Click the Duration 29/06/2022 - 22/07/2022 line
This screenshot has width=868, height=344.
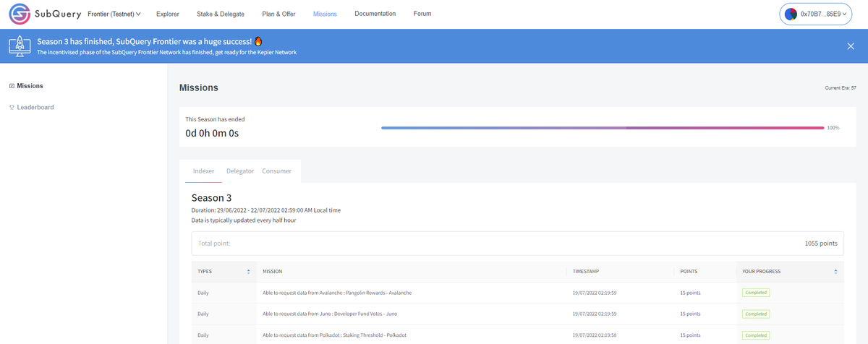click(266, 210)
